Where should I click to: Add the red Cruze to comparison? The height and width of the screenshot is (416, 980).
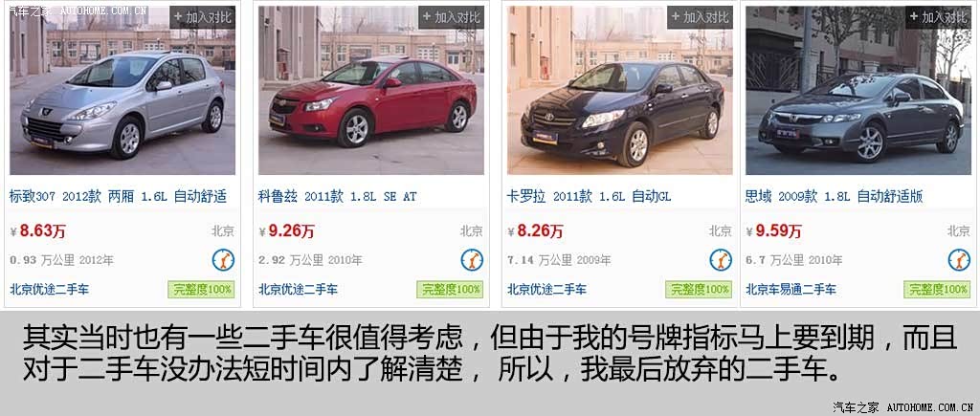tap(452, 17)
